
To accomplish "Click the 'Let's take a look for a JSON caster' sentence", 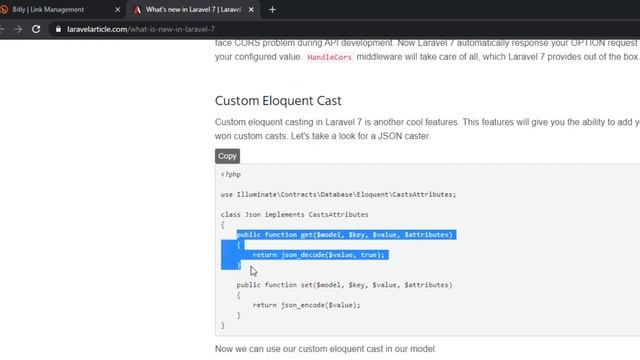I will coord(360,136).
